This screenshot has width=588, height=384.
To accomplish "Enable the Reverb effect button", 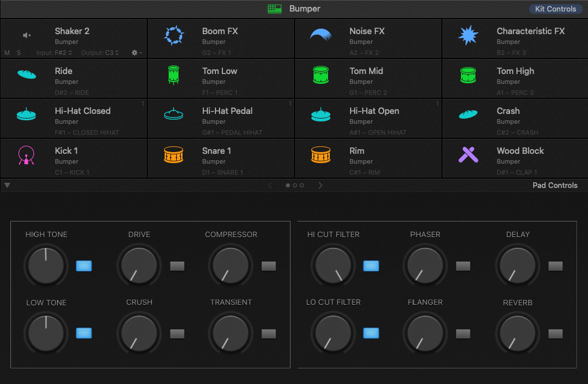I will click(x=556, y=334).
